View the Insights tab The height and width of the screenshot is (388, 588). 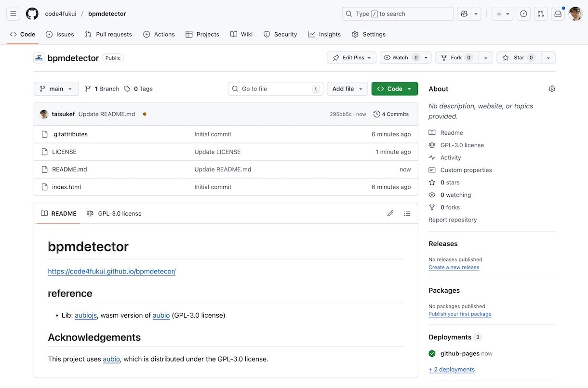(x=324, y=34)
